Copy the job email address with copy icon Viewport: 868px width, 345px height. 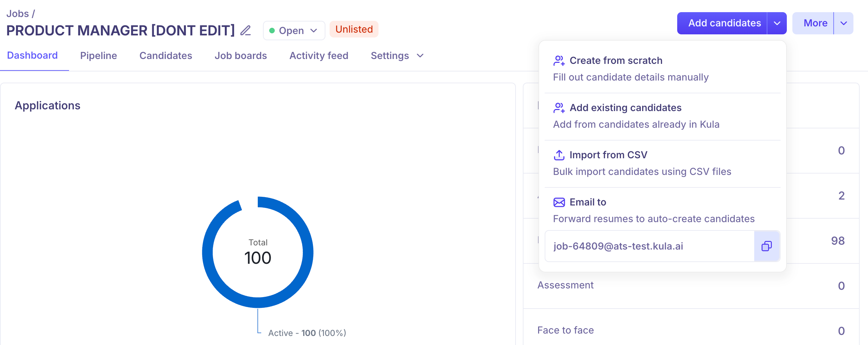767,246
